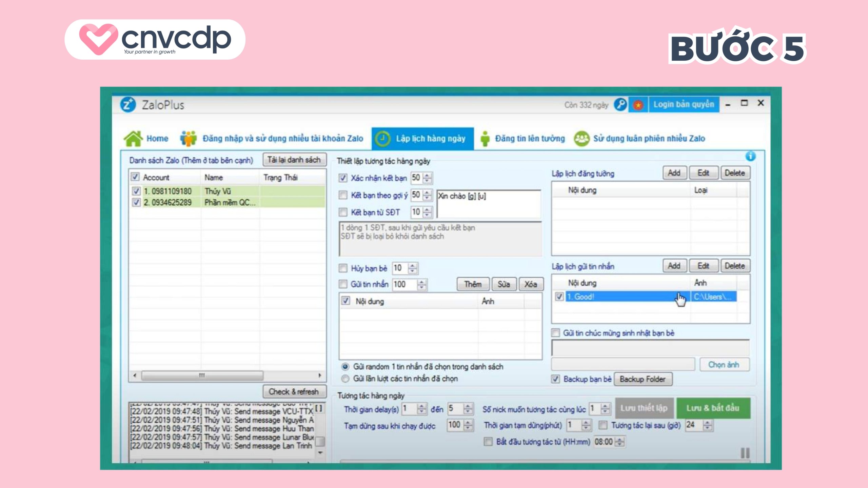Click the Vietnam flag language icon
The width and height of the screenshot is (868, 488).
point(638,105)
